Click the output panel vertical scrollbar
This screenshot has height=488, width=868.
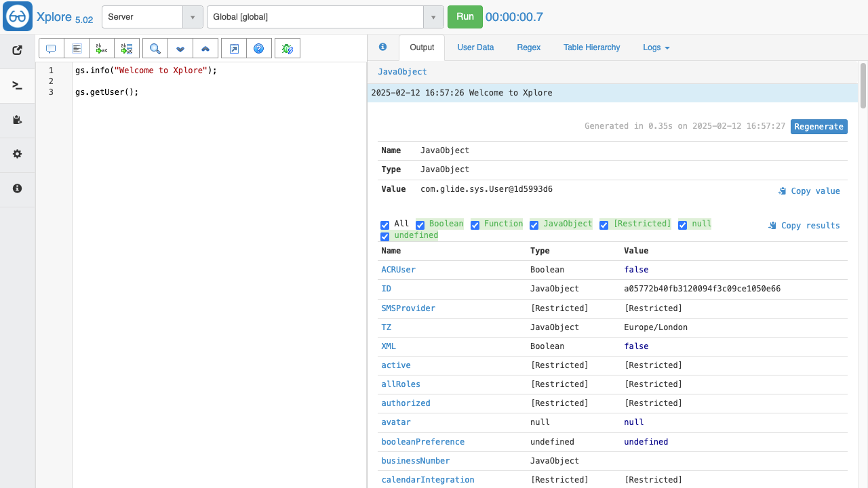[x=863, y=85]
